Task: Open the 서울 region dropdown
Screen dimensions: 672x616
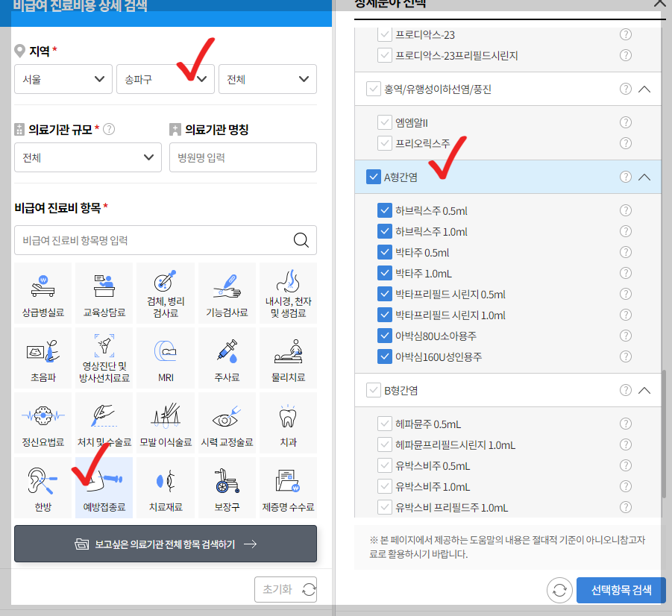Action: (x=63, y=79)
